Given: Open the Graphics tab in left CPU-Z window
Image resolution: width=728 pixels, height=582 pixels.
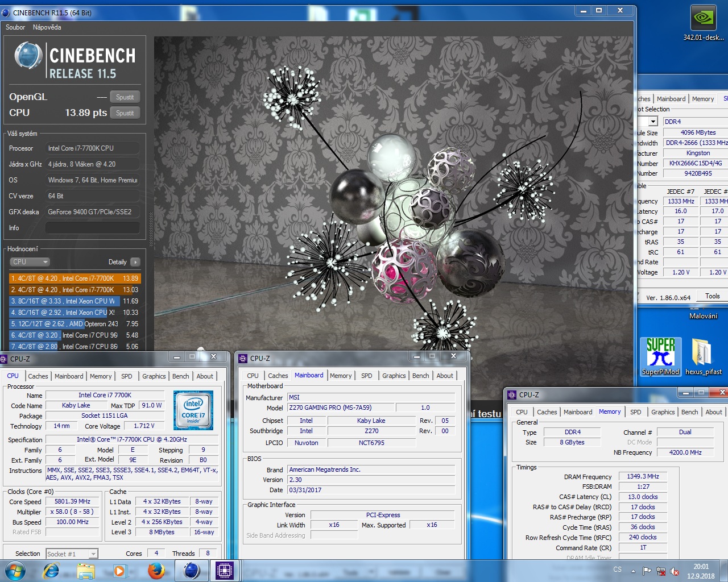Looking at the screenshot, I should pyautogui.click(x=154, y=376).
